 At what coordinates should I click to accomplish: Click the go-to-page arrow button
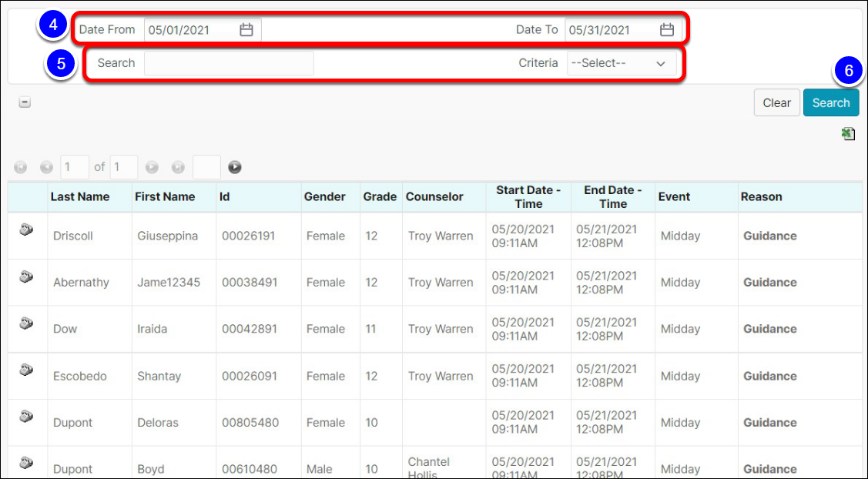pyautogui.click(x=235, y=167)
